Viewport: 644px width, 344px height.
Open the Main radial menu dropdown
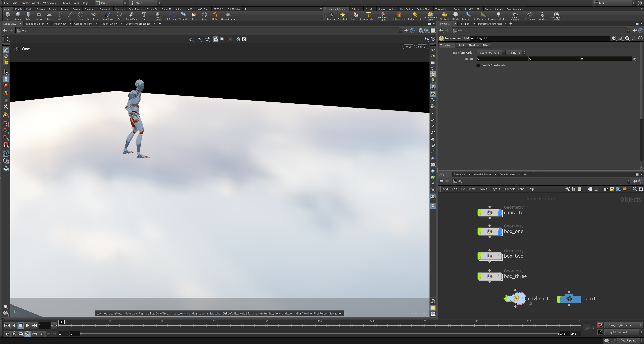tap(145, 3)
